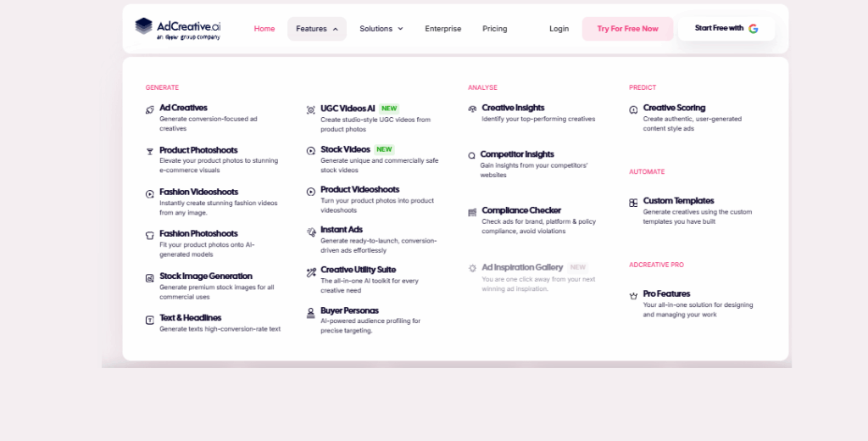
Task: Click the Stock Image Generation icon
Action: tap(149, 278)
